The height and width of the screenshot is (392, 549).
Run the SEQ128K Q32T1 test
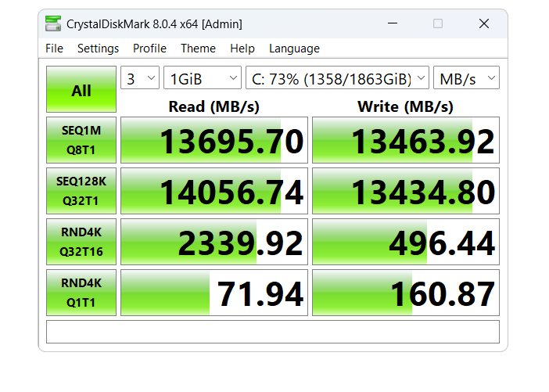[81, 191]
